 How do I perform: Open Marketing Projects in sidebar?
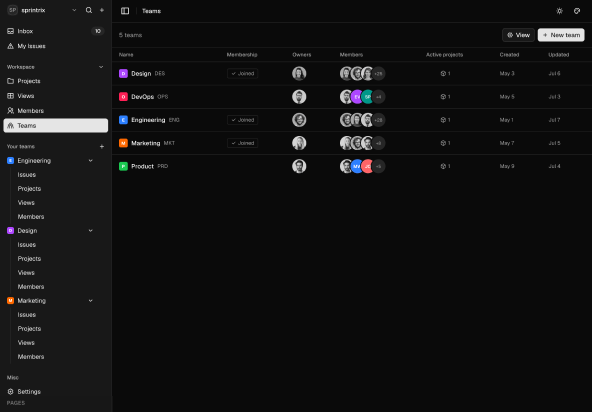point(29,329)
